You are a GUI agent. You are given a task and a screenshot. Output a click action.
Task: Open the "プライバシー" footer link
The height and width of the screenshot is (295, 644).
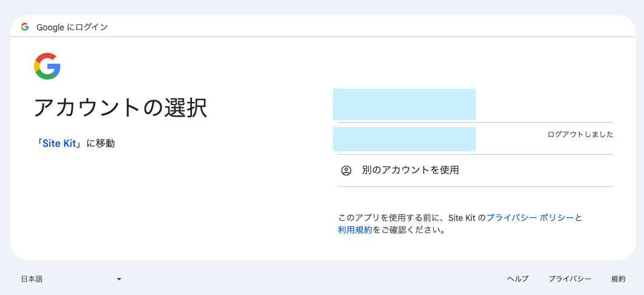[570, 279]
